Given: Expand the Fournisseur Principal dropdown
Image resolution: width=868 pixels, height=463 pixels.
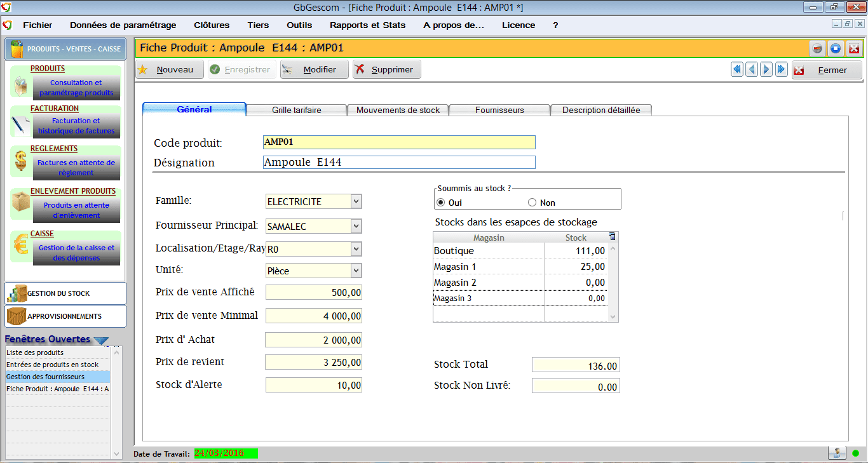Looking at the screenshot, I should click(x=356, y=226).
